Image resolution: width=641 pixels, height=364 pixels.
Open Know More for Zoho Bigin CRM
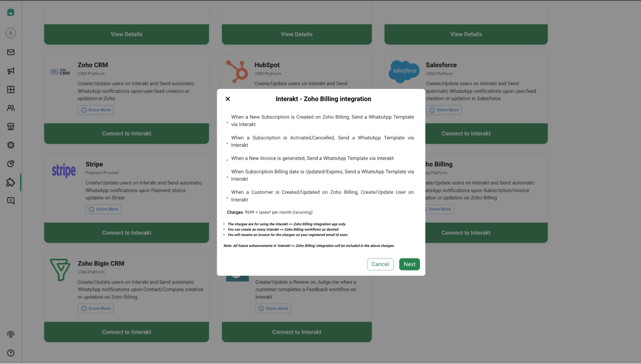[x=95, y=308]
